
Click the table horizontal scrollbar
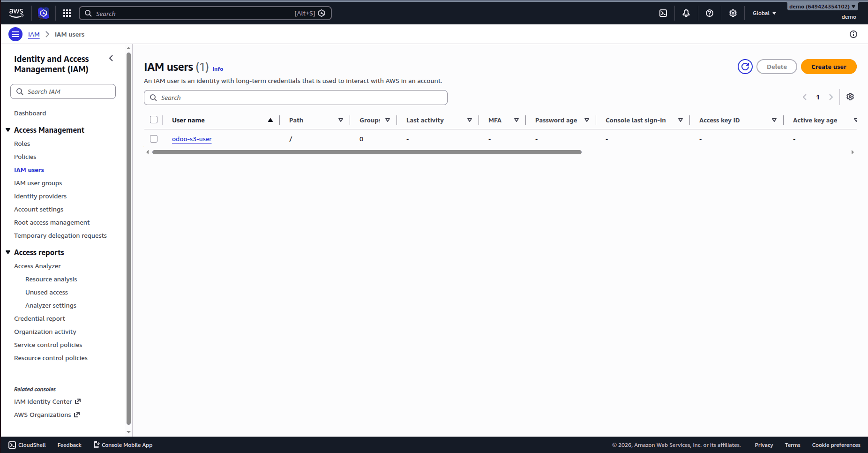pos(367,152)
